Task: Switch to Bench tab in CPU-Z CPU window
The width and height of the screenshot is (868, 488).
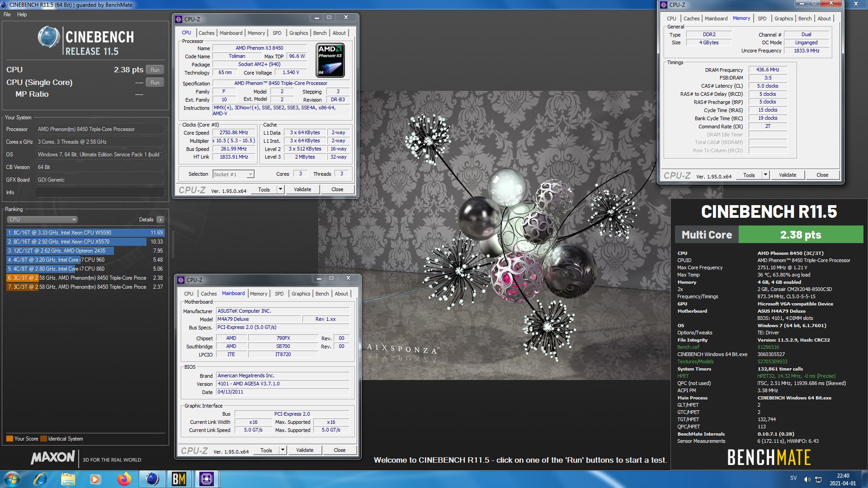Action: click(x=320, y=33)
